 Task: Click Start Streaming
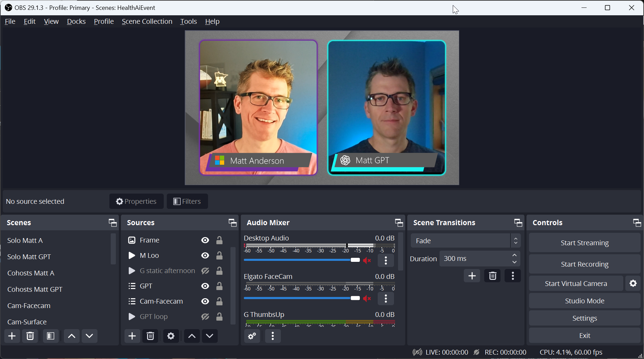coord(584,243)
